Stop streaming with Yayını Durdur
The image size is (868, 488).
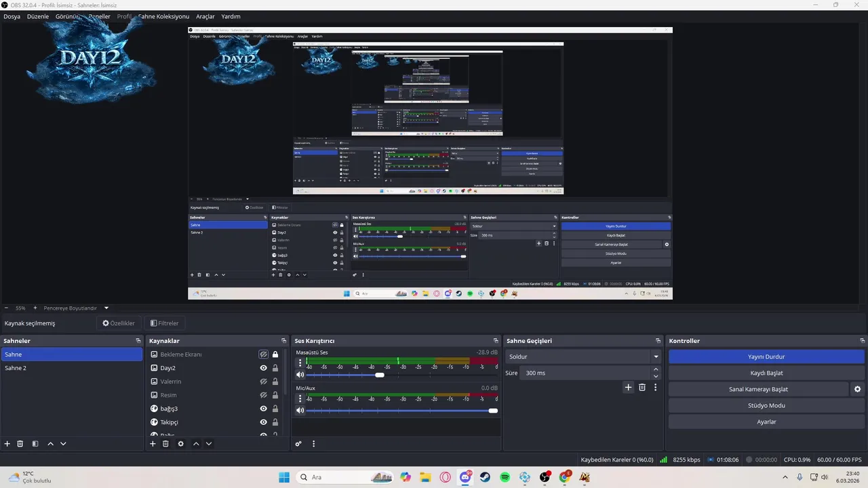pyautogui.click(x=766, y=357)
